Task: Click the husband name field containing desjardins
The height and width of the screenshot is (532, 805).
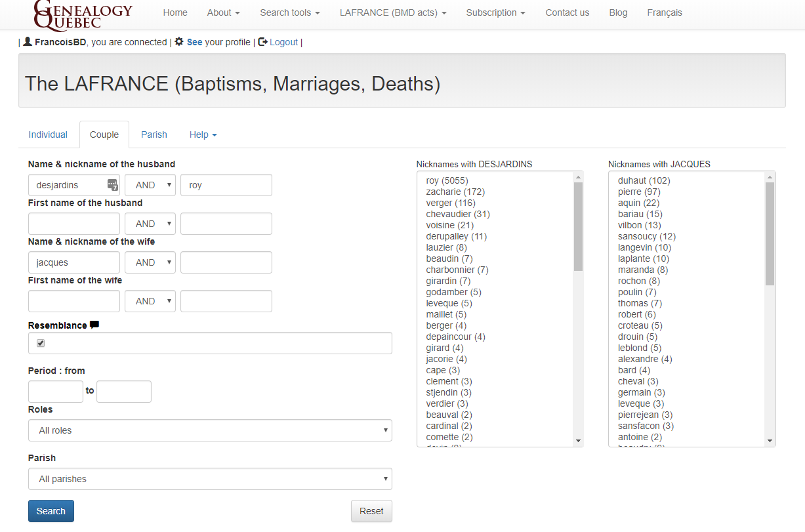Action: (x=74, y=185)
